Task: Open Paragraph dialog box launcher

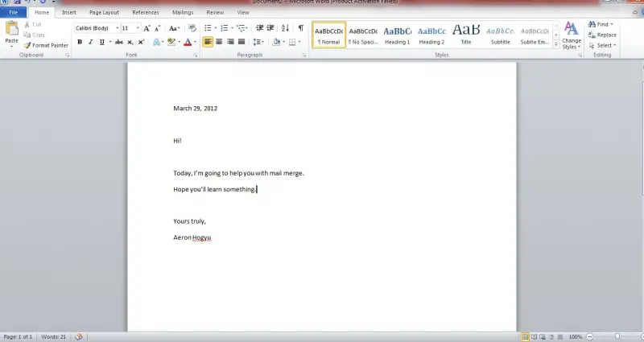Action: (304, 55)
